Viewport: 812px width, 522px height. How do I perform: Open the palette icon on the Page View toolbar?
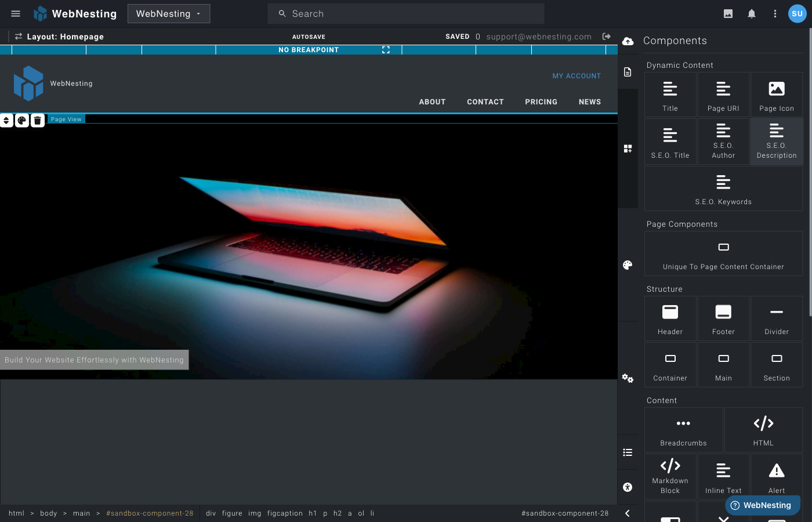pyautogui.click(x=21, y=120)
